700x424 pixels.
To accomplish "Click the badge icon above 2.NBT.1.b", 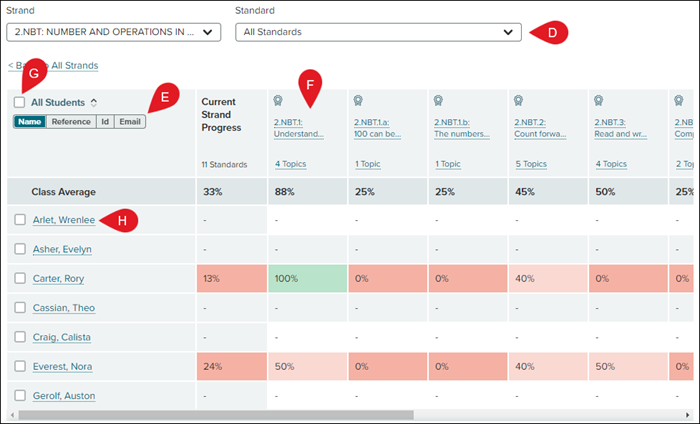I will click(x=439, y=100).
